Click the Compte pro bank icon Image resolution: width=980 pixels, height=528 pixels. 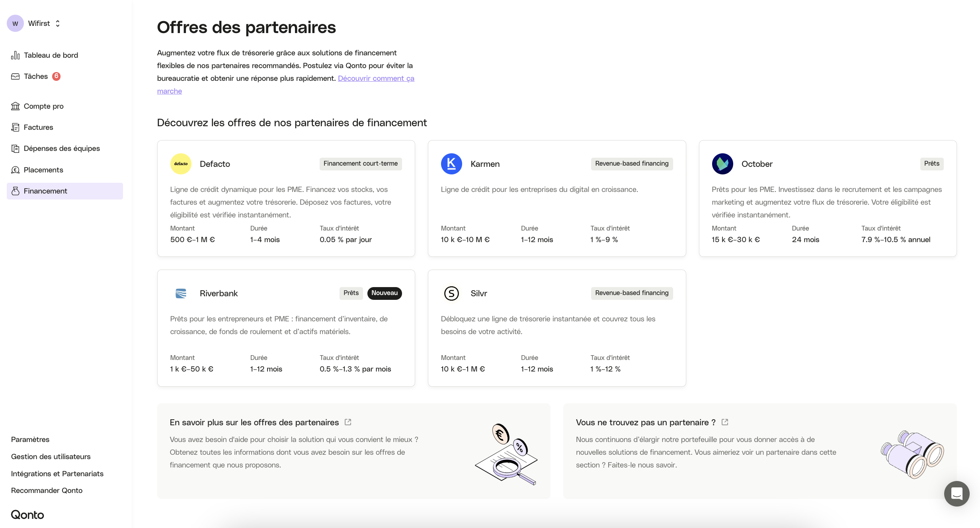coord(15,106)
